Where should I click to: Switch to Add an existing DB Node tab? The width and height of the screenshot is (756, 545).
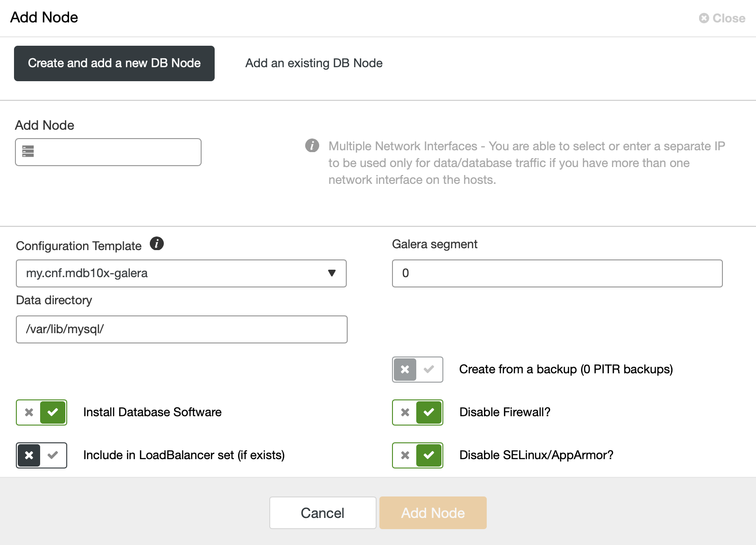tap(314, 63)
